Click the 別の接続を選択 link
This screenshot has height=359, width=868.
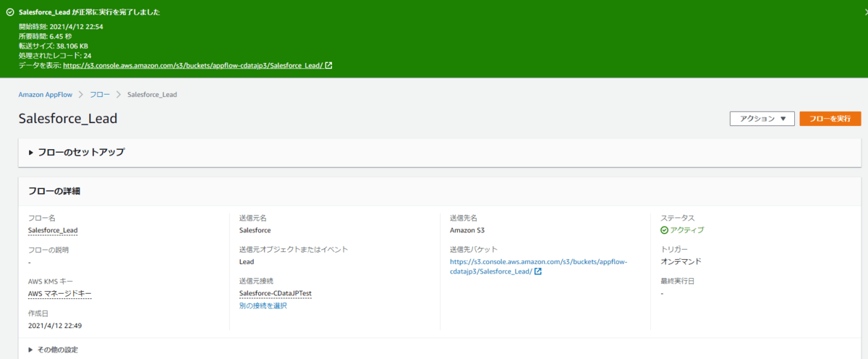(263, 306)
